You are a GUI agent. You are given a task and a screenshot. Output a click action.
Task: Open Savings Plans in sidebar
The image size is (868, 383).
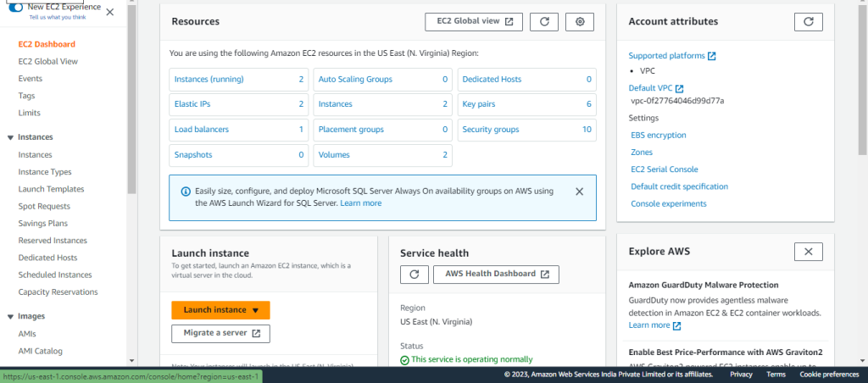point(43,224)
